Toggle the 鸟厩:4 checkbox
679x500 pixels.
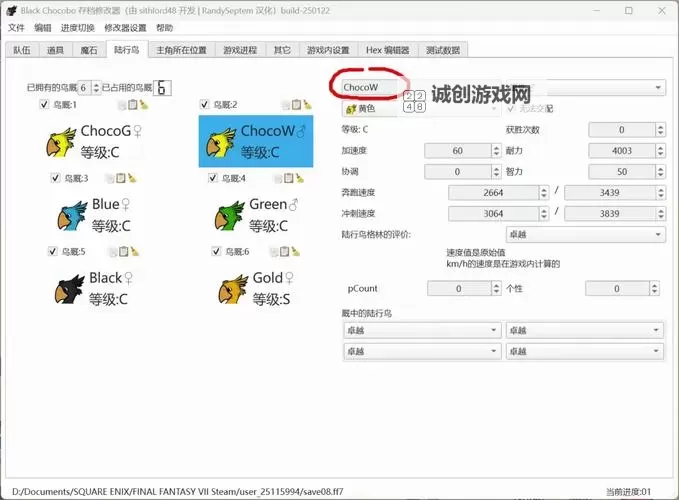tap(213, 178)
